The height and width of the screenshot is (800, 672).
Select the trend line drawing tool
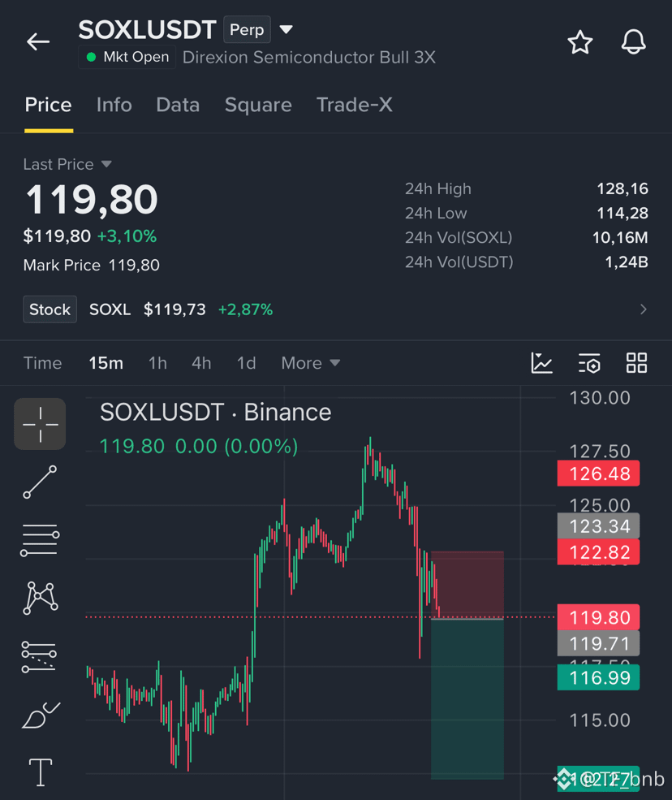pyautogui.click(x=40, y=482)
